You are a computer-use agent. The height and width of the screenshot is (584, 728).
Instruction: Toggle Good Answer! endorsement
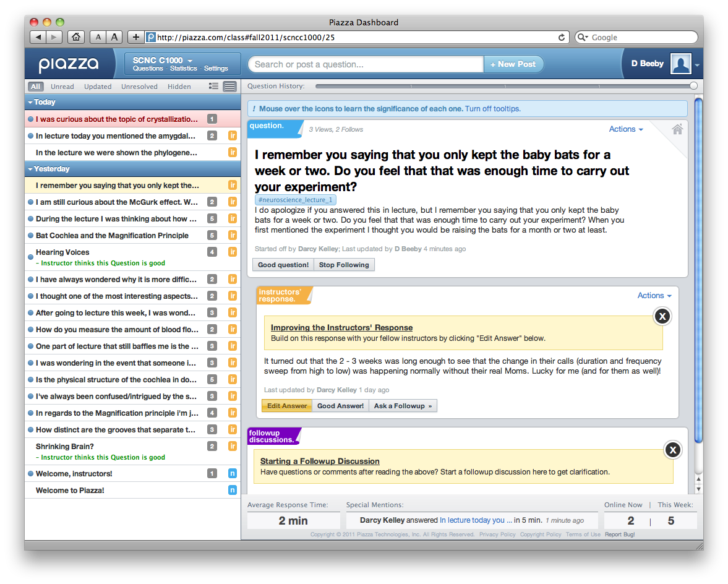point(340,406)
